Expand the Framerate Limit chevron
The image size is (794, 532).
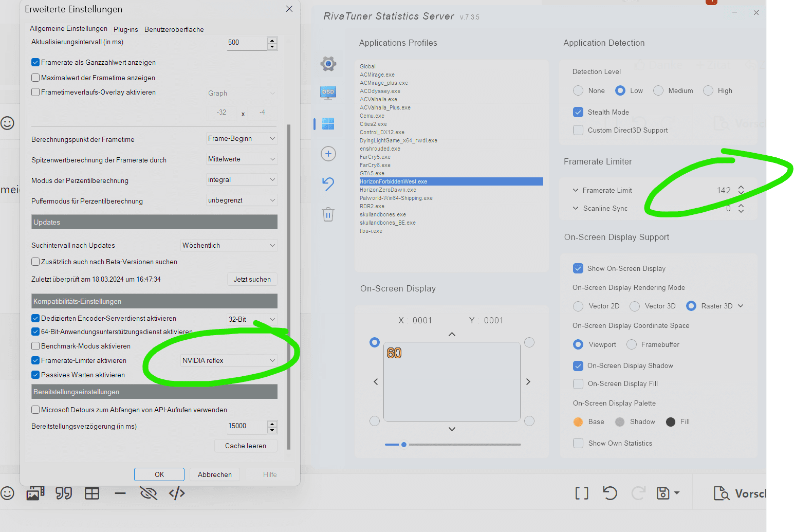coord(576,190)
